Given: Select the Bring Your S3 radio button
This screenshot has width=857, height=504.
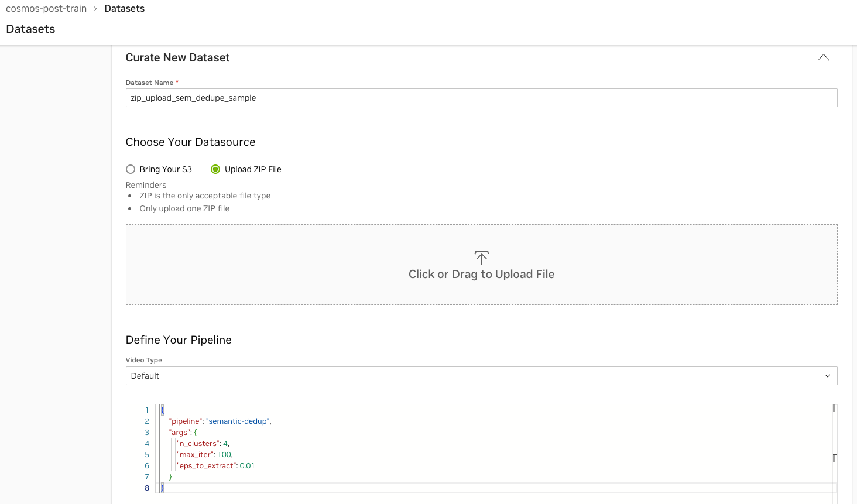Looking at the screenshot, I should point(131,169).
